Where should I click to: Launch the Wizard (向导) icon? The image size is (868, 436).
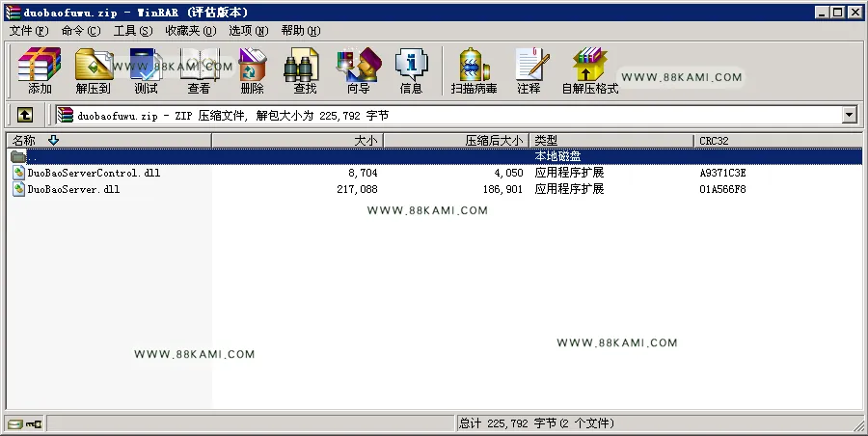point(358,69)
